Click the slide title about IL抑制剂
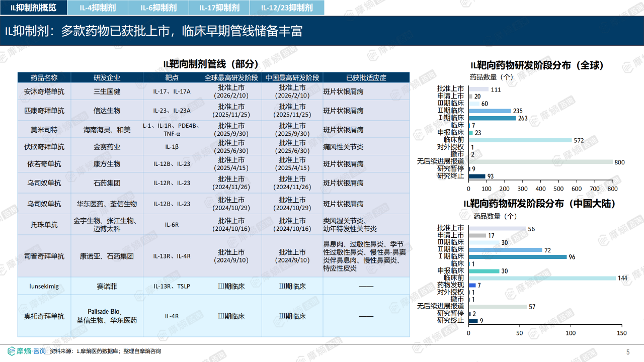644x362 pixels. pos(153,31)
